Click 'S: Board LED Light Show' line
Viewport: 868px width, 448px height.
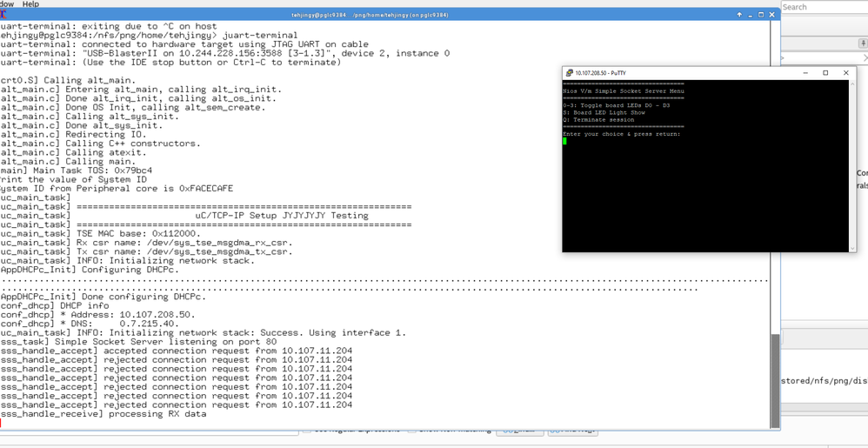coord(604,112)
